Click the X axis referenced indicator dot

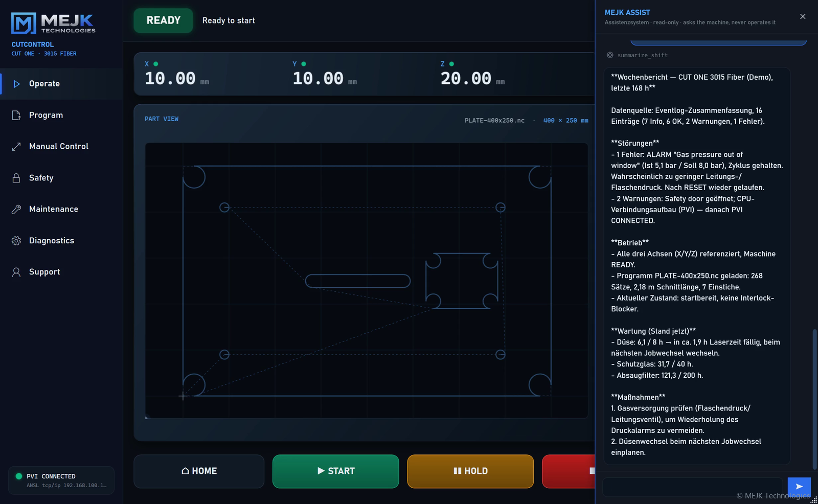click(156, 64)
